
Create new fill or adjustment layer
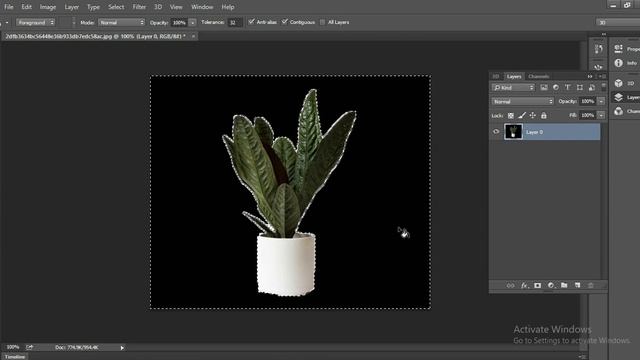pos(551,286)
